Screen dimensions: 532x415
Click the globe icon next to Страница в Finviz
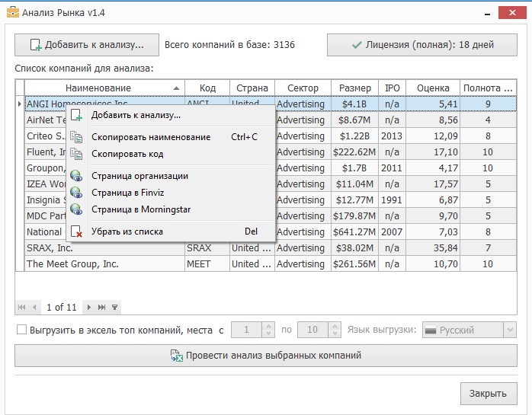[76, 193]
